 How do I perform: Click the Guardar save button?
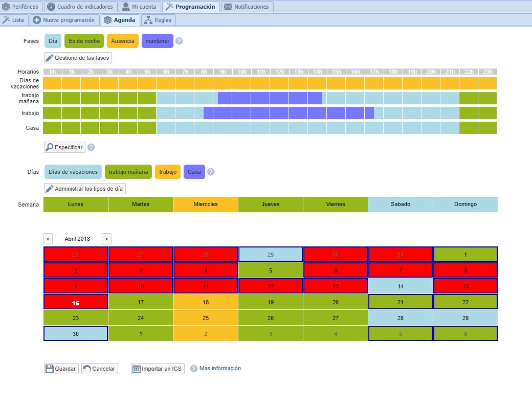pyautogui.click(x=61, y=369)
